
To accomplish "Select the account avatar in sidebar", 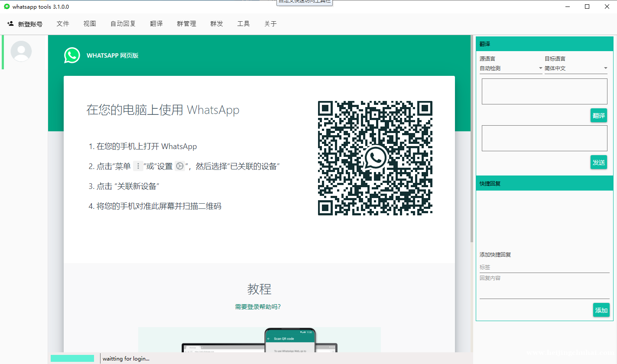I will coord(21,52).
